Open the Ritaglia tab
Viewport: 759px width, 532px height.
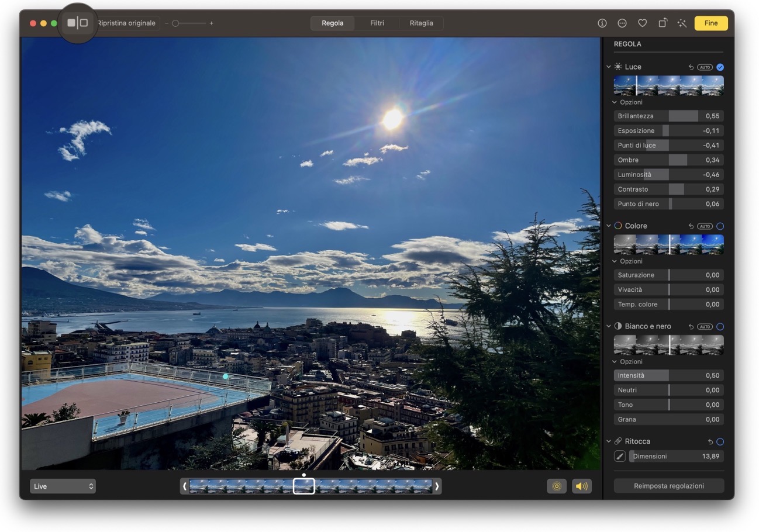[421, 23]
